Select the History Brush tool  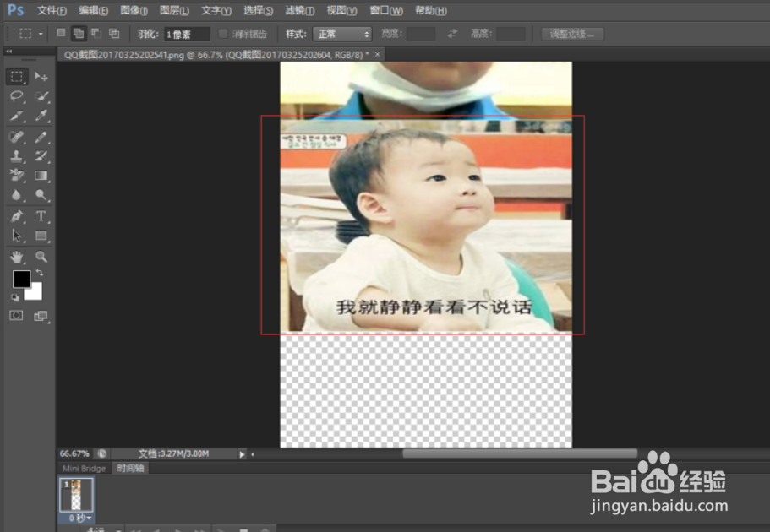41,156
